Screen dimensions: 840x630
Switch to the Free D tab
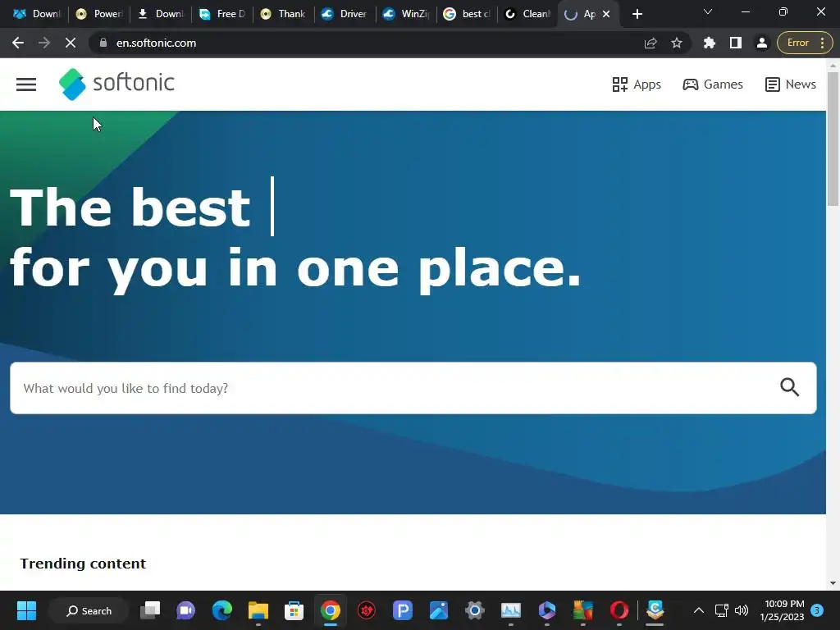click(x=221, y=15)
